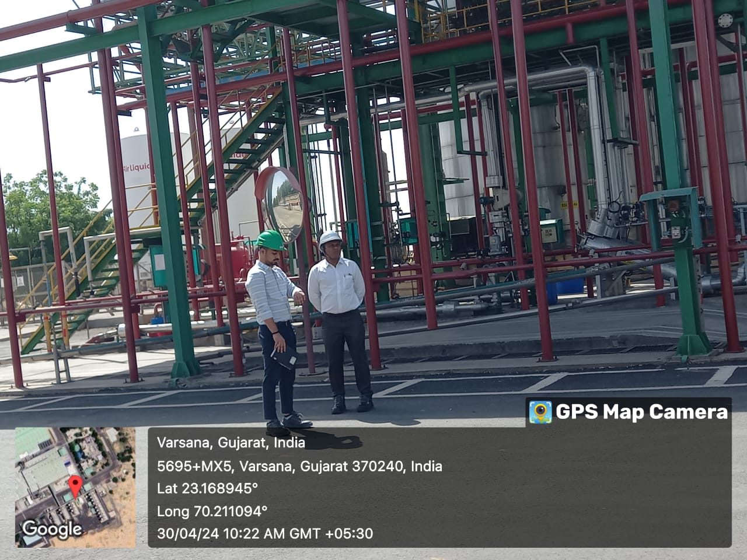
Task: Click the Air Liquide text on tank
Action: click(x=136, y=167)
